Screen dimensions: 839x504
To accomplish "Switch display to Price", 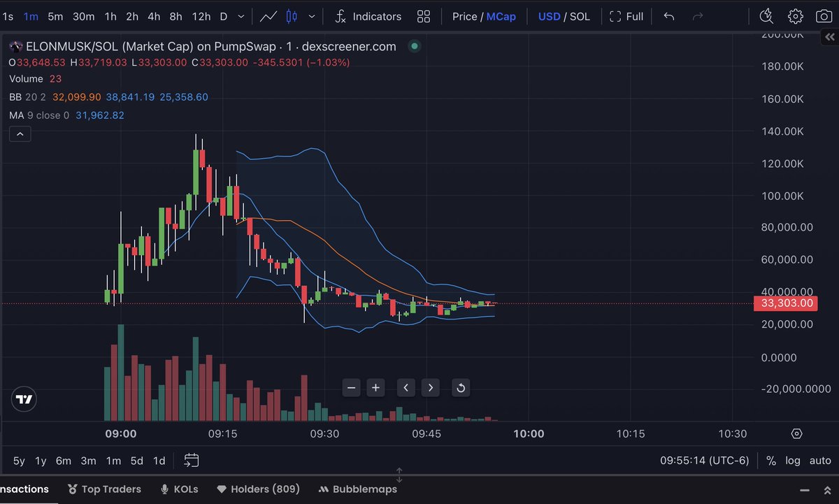I will click(x=464, y=16).
